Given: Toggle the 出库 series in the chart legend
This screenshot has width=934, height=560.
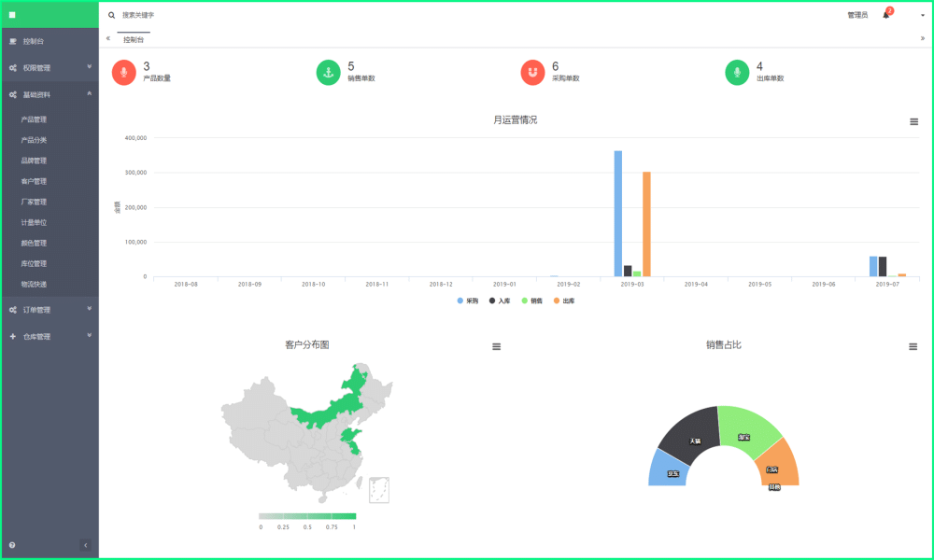Looking at the screenshot, I should point(564,301).
